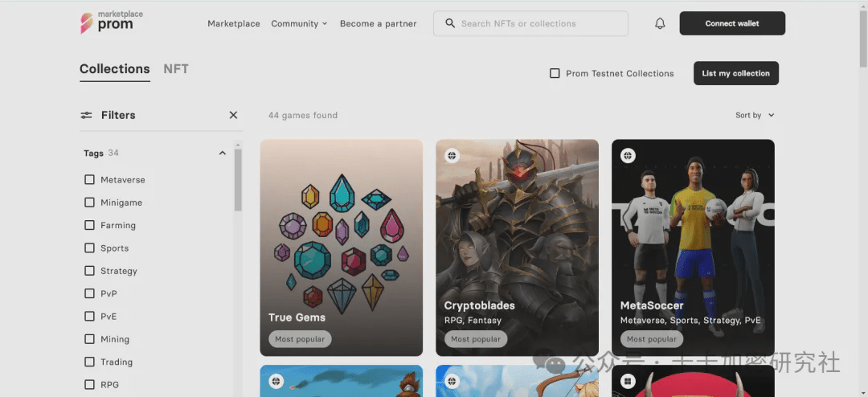Open the Sort by dropdown
868x397 pixels.
(755, 115)
